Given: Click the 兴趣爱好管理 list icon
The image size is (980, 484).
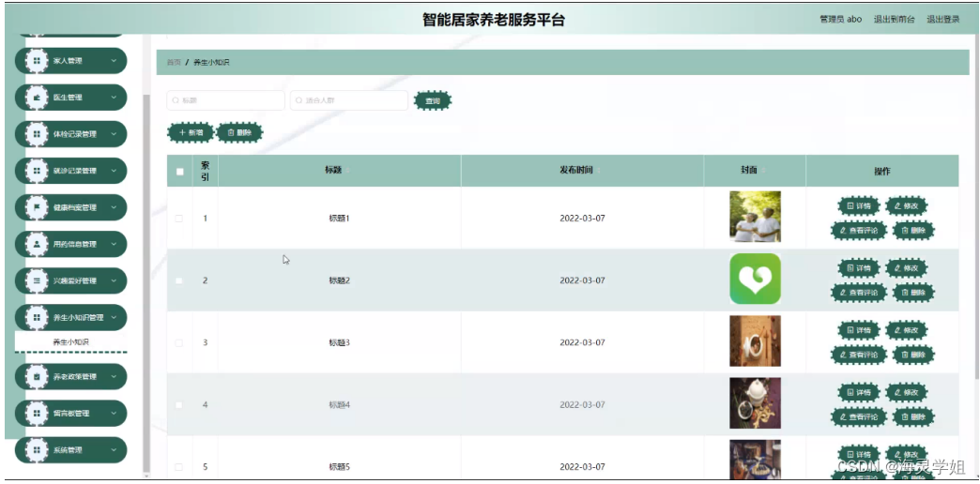Looking at the screenshot, I should point(37,281).
